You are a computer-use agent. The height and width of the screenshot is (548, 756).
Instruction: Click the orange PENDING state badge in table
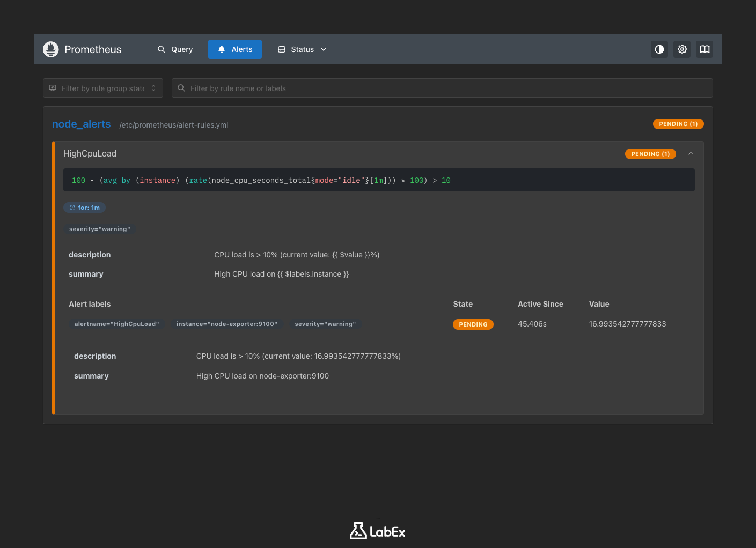(x=473, y=324)
